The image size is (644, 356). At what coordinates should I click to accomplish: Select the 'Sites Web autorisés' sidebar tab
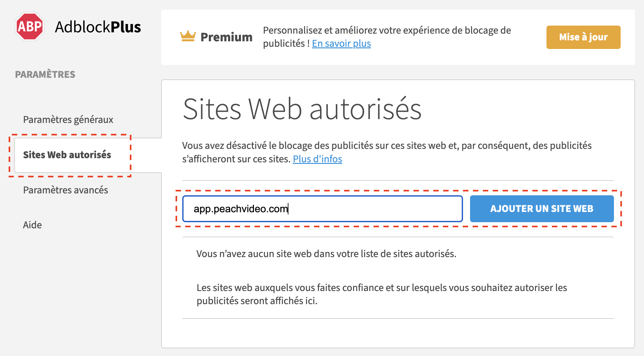click(67, 155)
